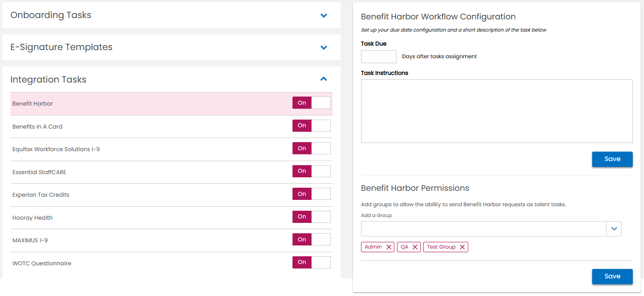
Task: Click the Benefit Harbor Workflow Configuration heading
Action: 438,17
